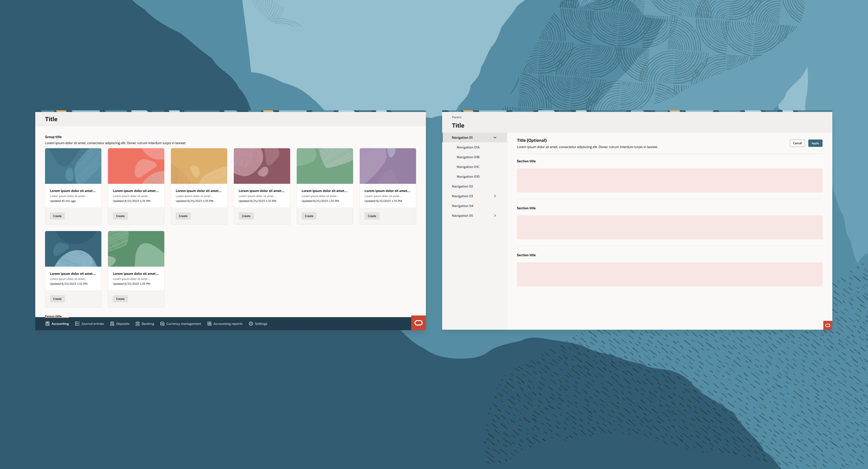
Task: Select Navigation 01B in the sidebar
Action: pos(468,157)
